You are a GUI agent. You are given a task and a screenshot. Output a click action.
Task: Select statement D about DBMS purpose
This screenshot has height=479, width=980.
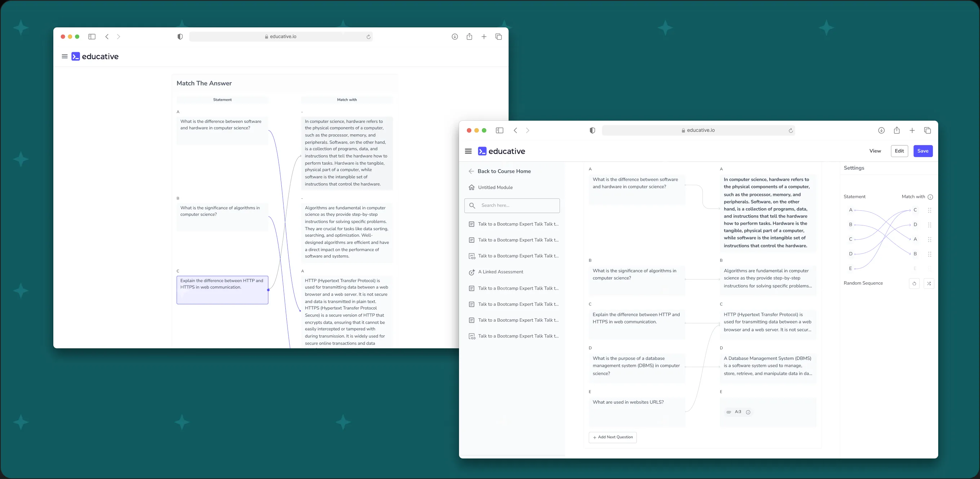(637, 368)
